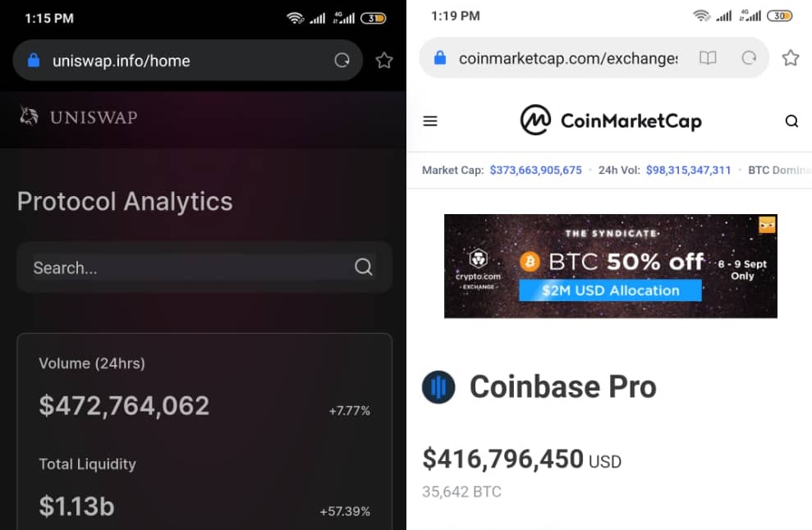Open the CoinMarketCap home logo link
Viewport: 812px width, 530px height.
(x=611, y=121)
